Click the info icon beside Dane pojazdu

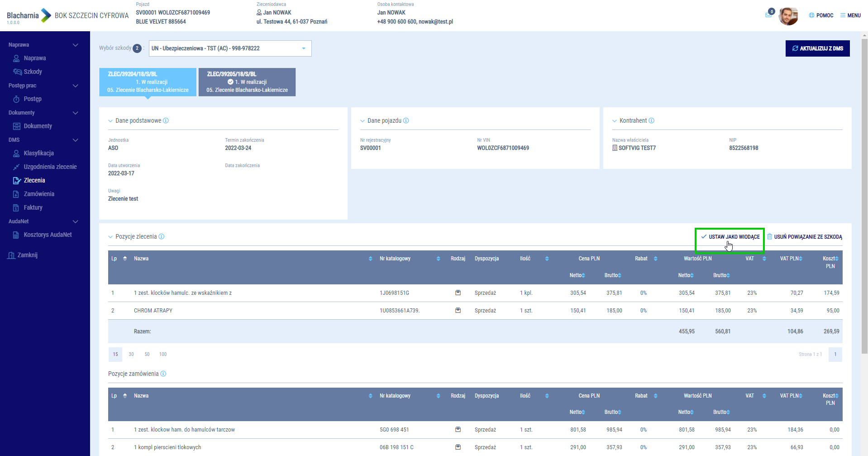(x=406, y=120)
